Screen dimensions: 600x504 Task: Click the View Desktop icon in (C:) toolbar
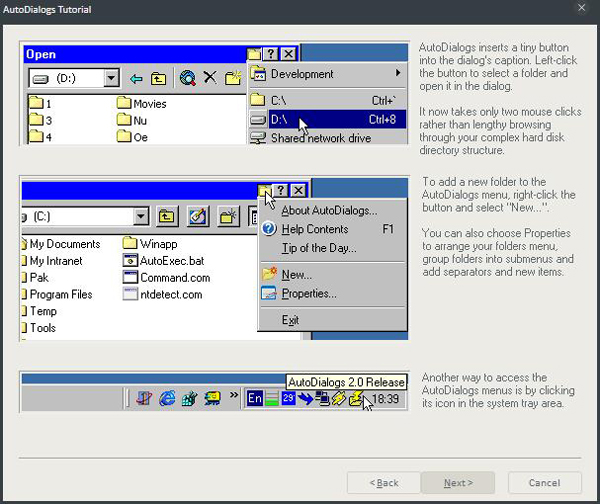198,217
